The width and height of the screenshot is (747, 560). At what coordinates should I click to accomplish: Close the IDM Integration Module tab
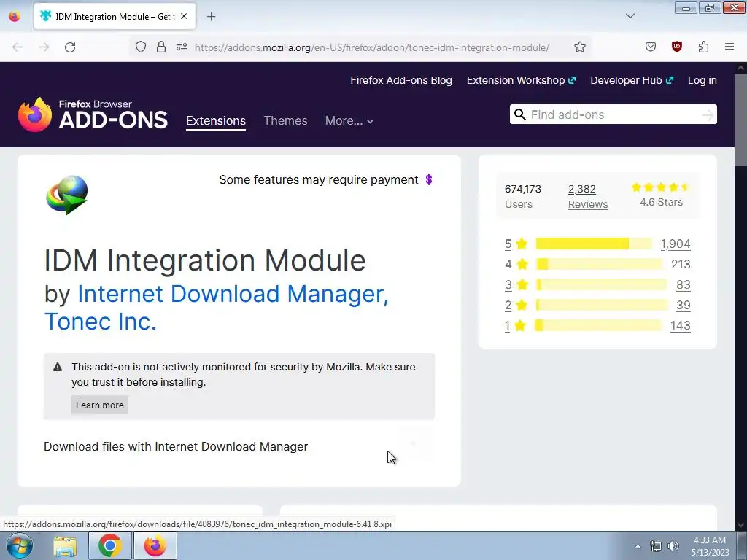pos(184,16)
